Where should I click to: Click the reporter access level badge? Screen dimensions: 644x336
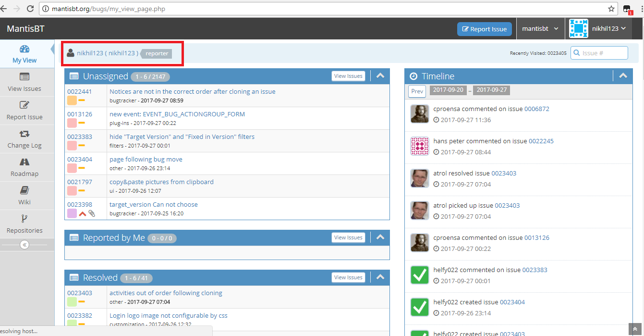(156, 53)
